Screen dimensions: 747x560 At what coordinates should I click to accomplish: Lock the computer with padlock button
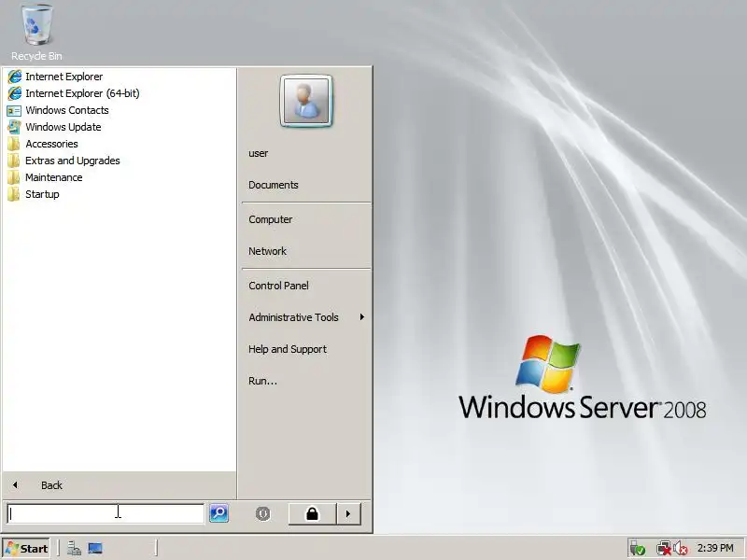(313, 514)
